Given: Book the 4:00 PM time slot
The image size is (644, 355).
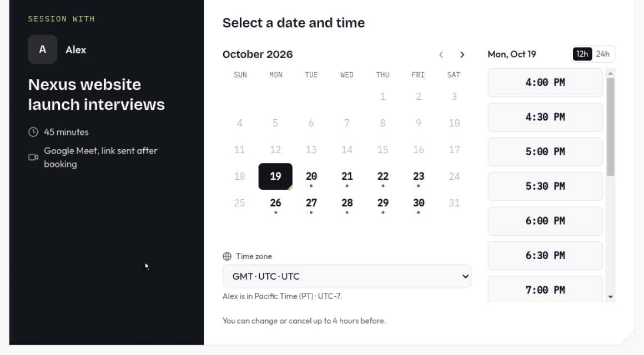Looking at the screenshot, I should [545, 83].
